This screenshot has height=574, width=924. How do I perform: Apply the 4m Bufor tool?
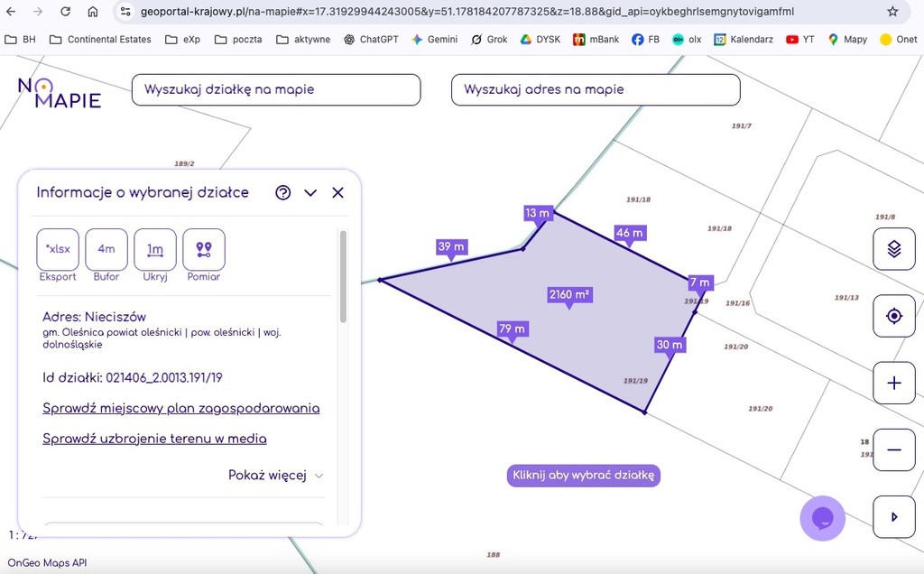pyautogui.click(x=106, y=249)
